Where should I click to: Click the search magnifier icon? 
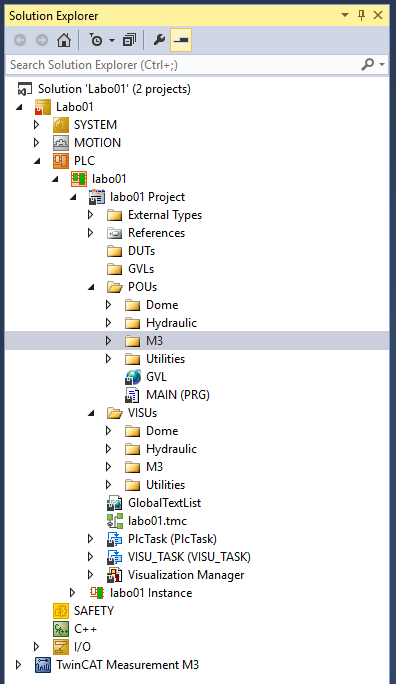(368, 65)
